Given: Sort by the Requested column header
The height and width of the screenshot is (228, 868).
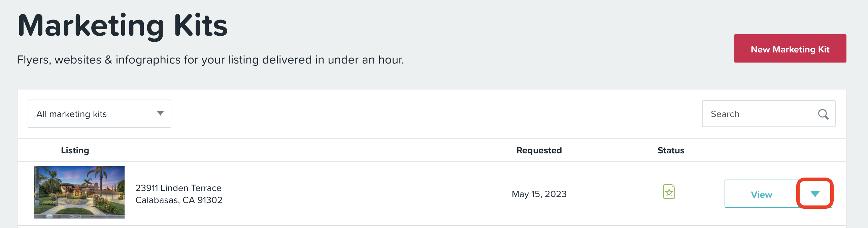Looking at the screenshot, I should [x=539, y=150].
